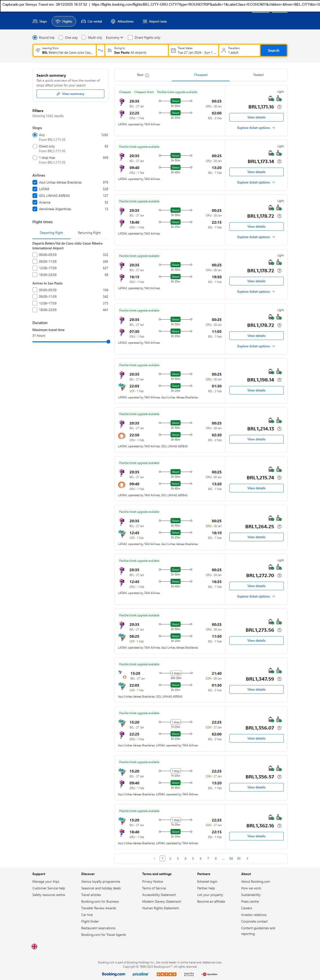Click the Travel dates field
Image resolution: width=320 pixels, height=980 pixels.
(193, 51)
